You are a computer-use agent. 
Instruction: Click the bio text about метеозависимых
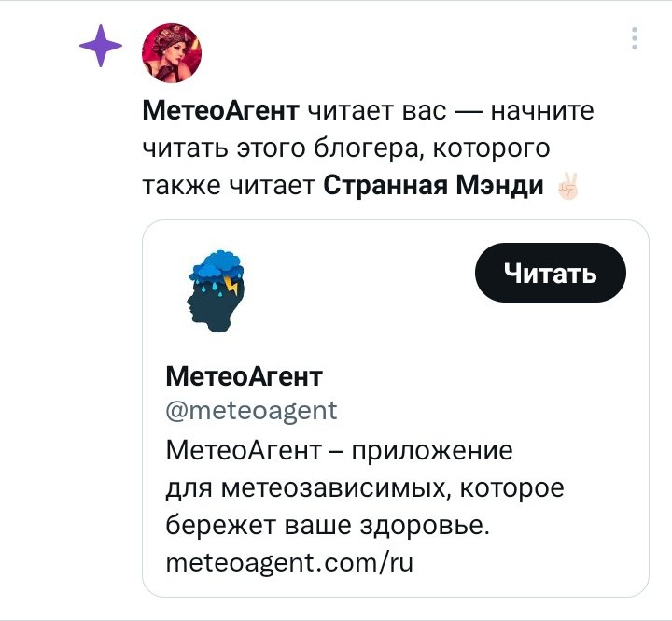(x=365, y=487)
